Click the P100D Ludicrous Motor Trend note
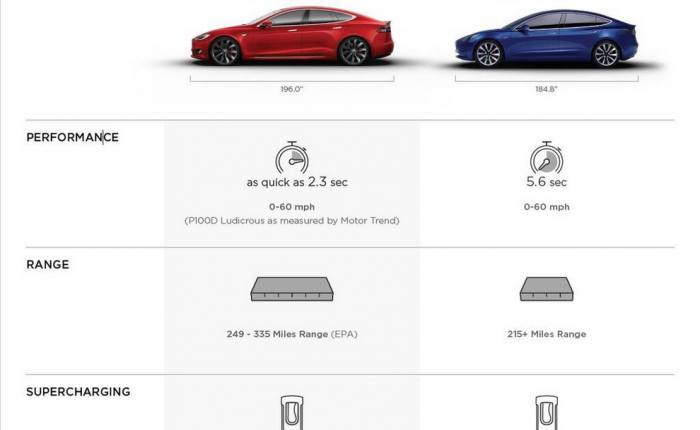 pyautogui.click(x=292, y=221)
